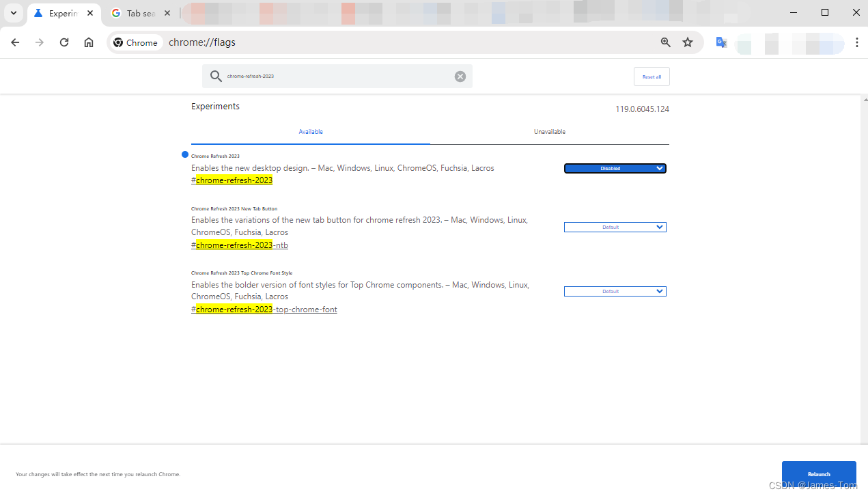868x496 pixels.
Task: Open the zoom magnifier icon in address bar
Action: tap(666, 42)
